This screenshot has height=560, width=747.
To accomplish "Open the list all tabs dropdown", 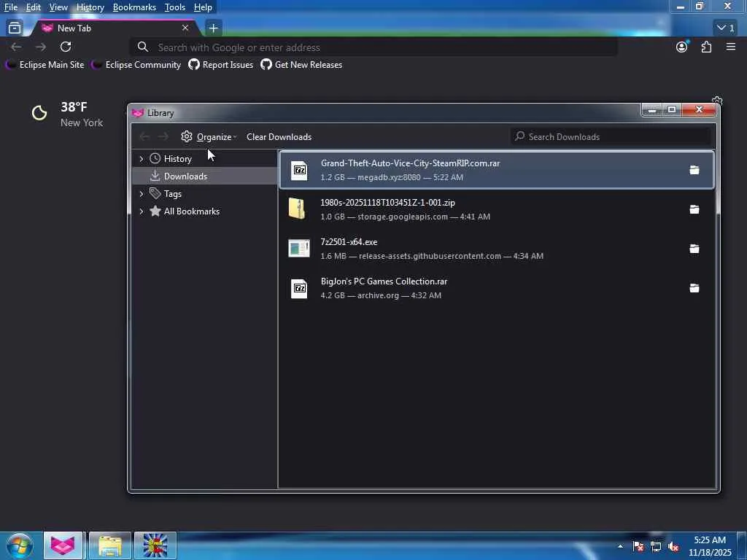I will (726, 28).
